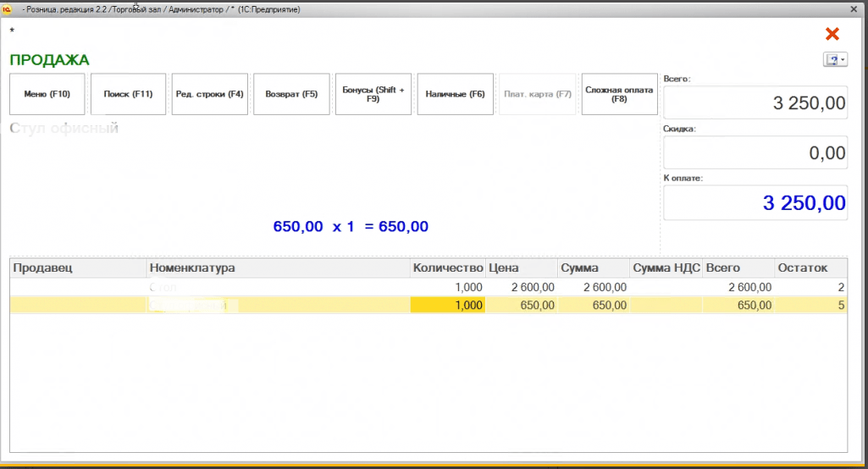Image resolution: width=868 pixels, height=469 pixels.
Task: Click the highlighted quantity cell 1,000
Action: coord(447,306)
